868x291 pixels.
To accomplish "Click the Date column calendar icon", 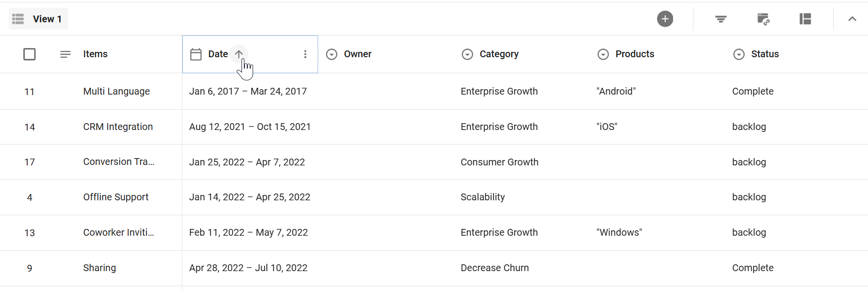I will 196,54.
